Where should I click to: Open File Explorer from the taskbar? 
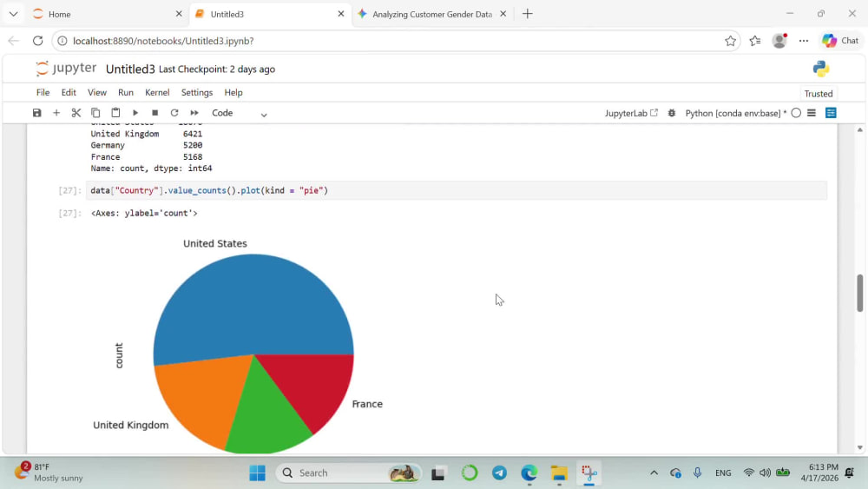click(x=559, y=473)
